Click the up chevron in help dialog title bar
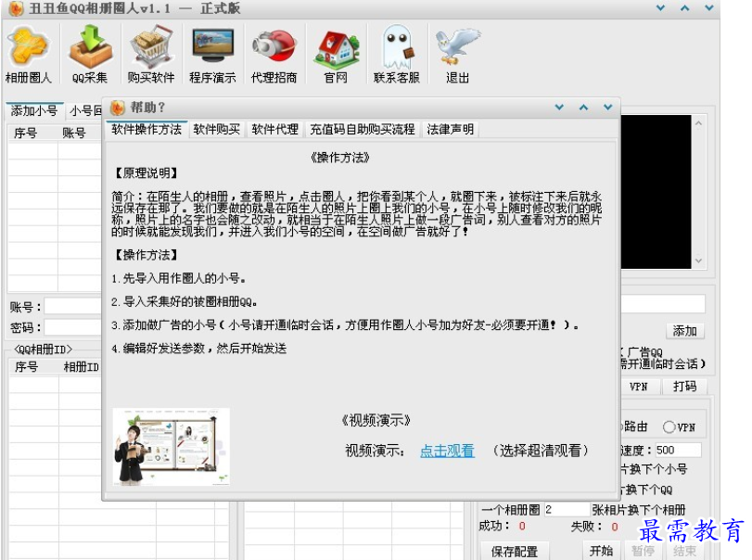This screenshot has height=560, width=752. [x=583, y=108]
